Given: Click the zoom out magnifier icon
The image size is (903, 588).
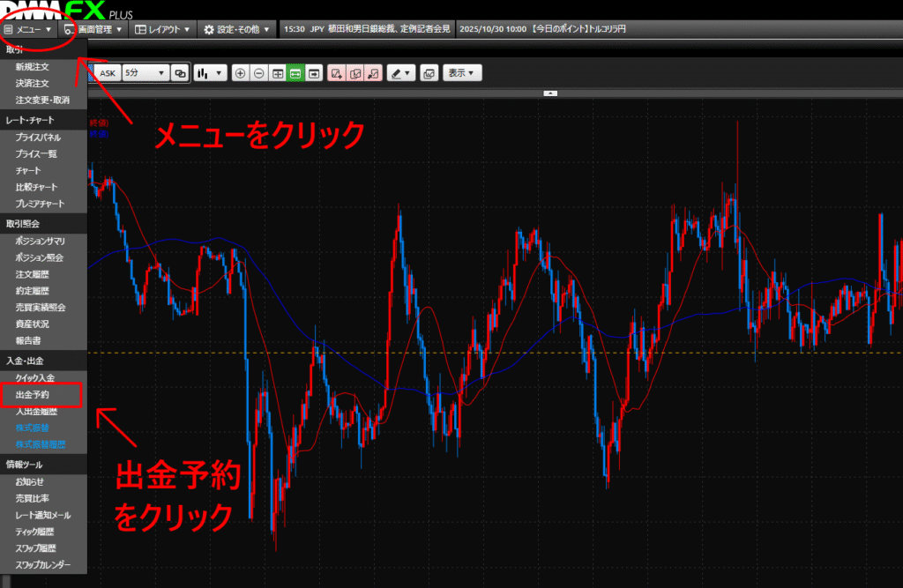Looking at the screenshot, I should pyautogui.click(x=258, y=73).
